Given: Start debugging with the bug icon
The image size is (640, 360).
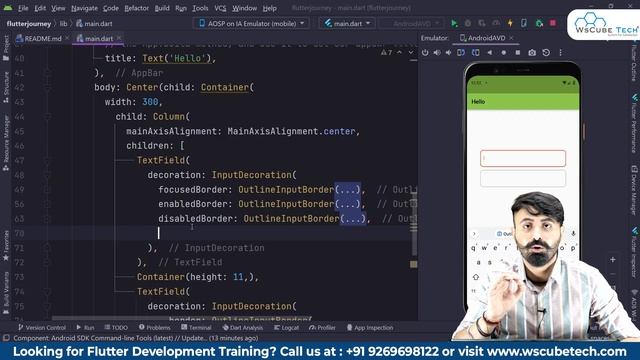Looking at the screenshot, I should click(468, 24).
